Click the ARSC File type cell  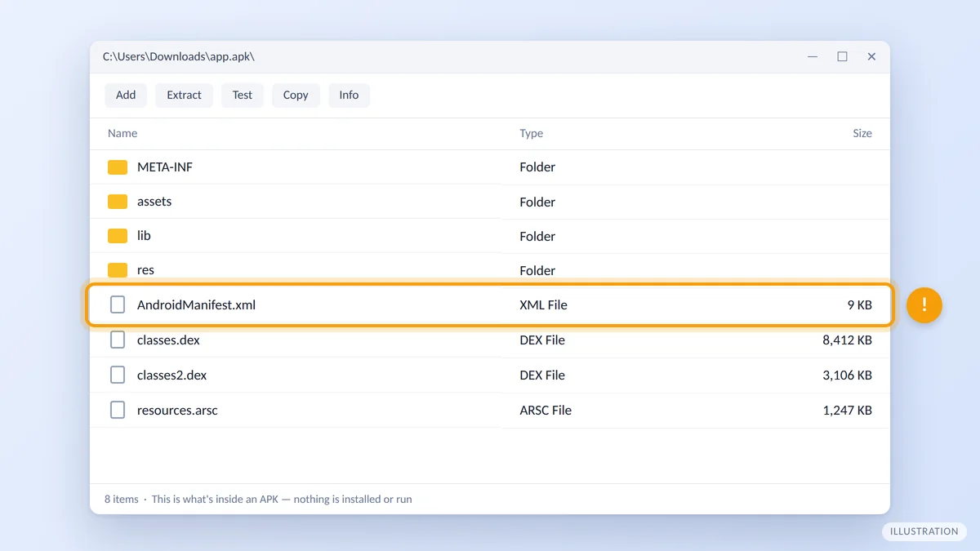click(x=546, y=410)
